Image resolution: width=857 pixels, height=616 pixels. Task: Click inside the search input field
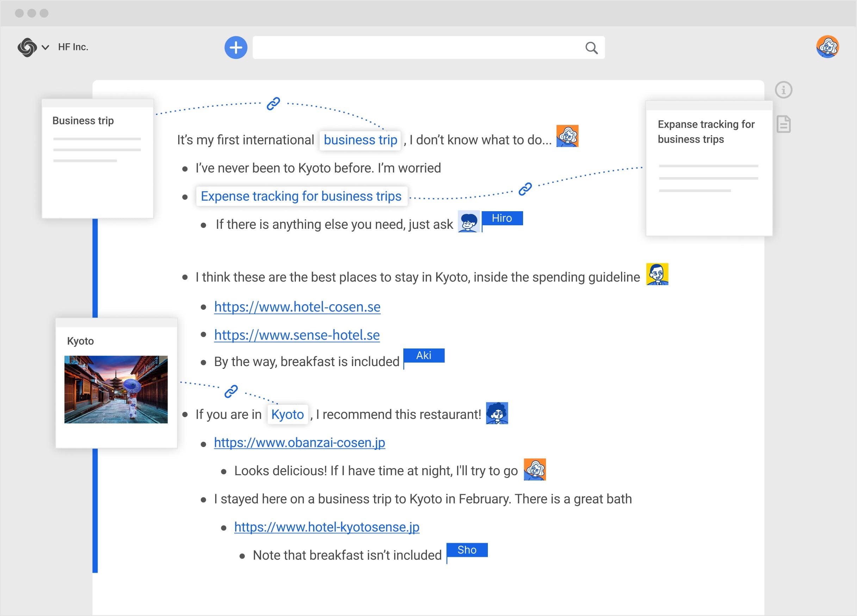coord(416,48)
